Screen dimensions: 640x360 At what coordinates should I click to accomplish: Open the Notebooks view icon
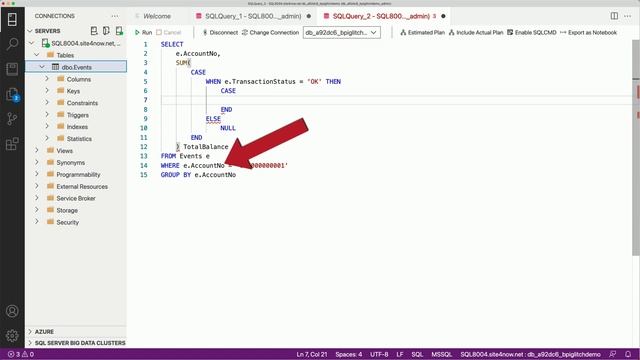pos(12,69)
